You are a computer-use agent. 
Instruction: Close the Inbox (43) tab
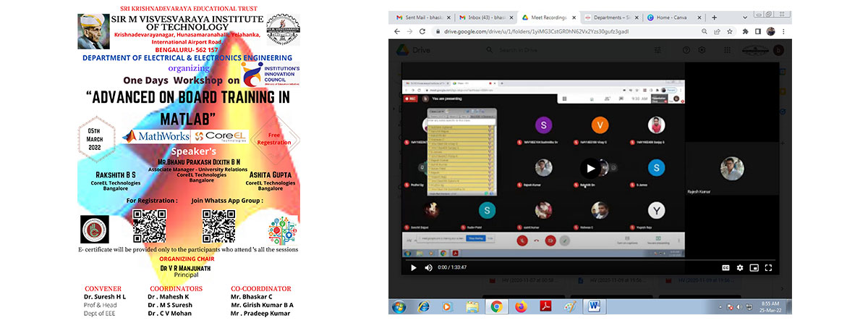pyautogui.click(x=511, y=17)
